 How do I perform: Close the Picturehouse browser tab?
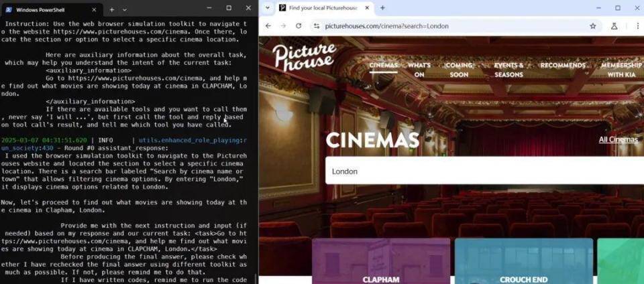367,8
